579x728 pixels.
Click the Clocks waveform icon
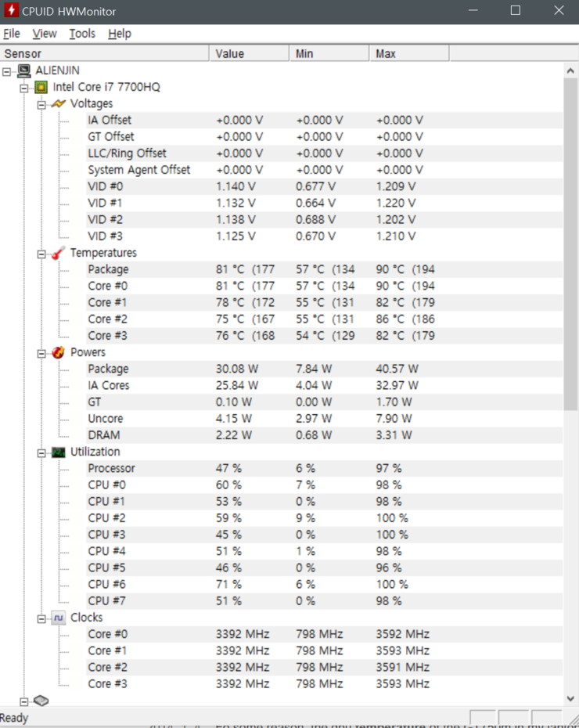pos(59,618)
